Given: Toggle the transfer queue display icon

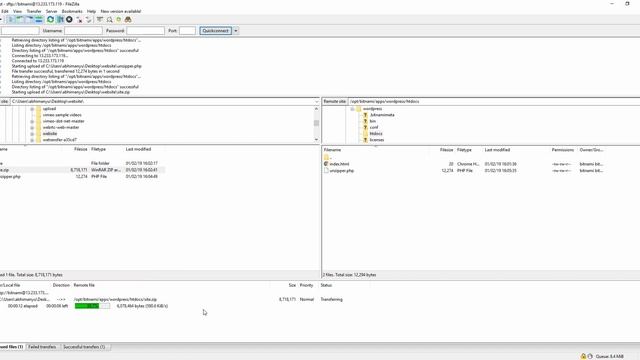Looking at the screenshot, I should [x=39, y=20].
